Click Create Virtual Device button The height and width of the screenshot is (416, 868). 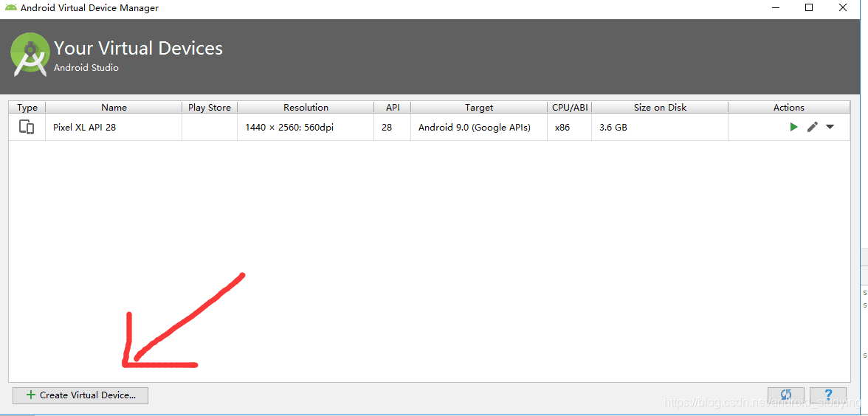(80, 395)
